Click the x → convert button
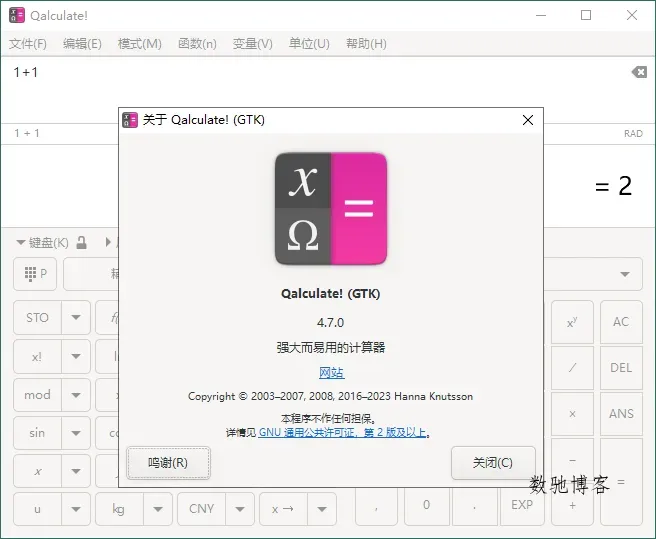This screenshot has width=656, height=539. 283,509
